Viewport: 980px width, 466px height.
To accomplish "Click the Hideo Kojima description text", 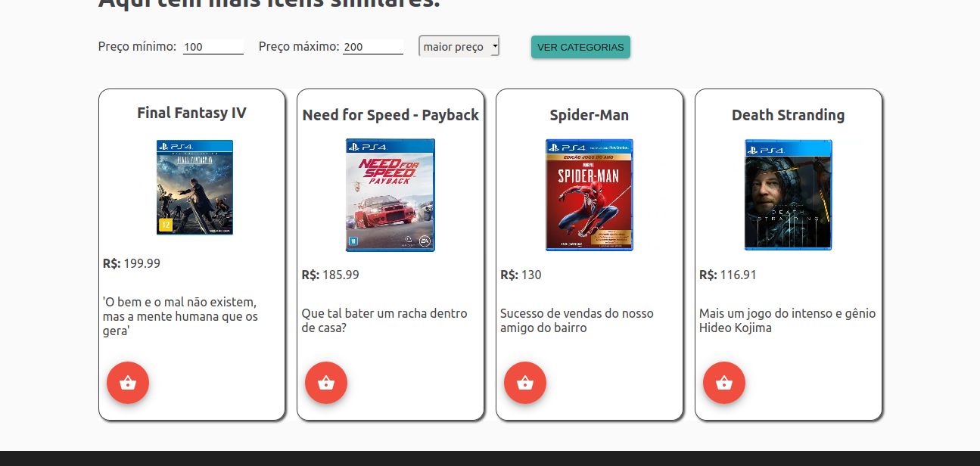I will 788,321.
